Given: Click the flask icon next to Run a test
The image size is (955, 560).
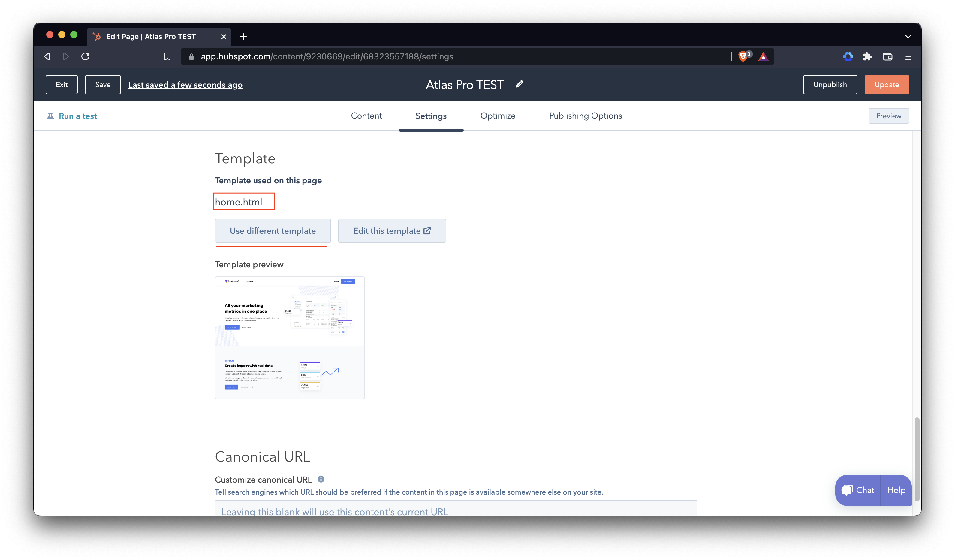Looking at the screenshot, I should pyautogui.click(x=50, y=116).
